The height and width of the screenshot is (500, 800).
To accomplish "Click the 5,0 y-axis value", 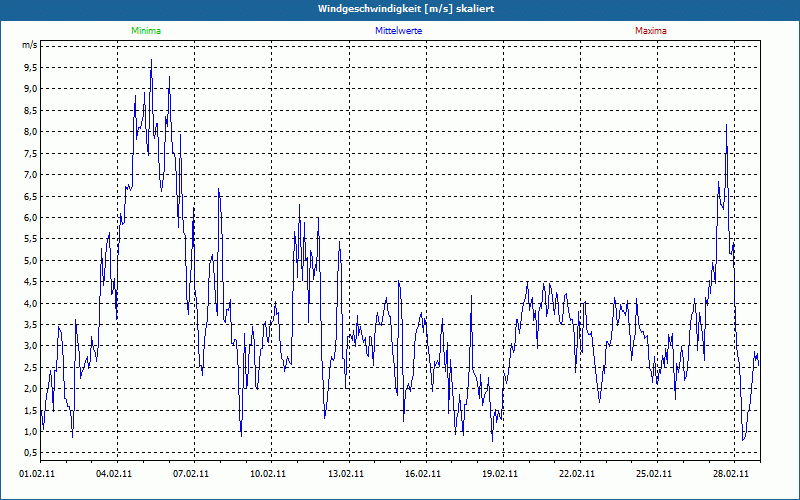I will tap(31, 260).
